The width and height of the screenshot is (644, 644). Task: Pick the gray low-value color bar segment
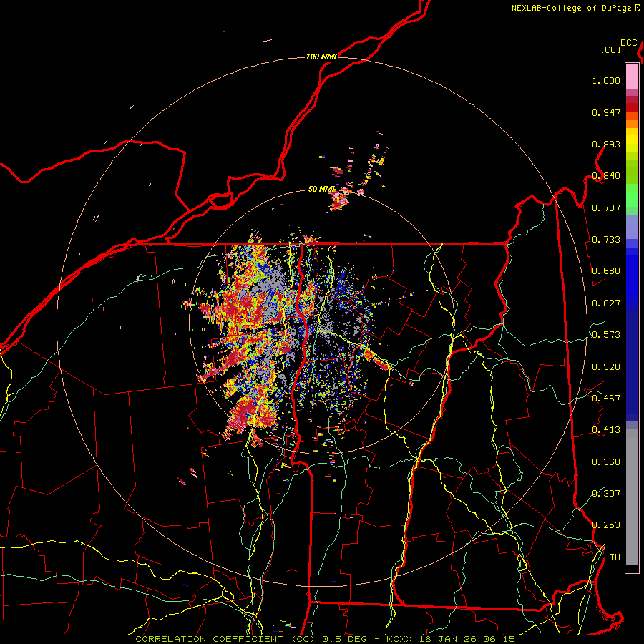[x=632, y=497]
